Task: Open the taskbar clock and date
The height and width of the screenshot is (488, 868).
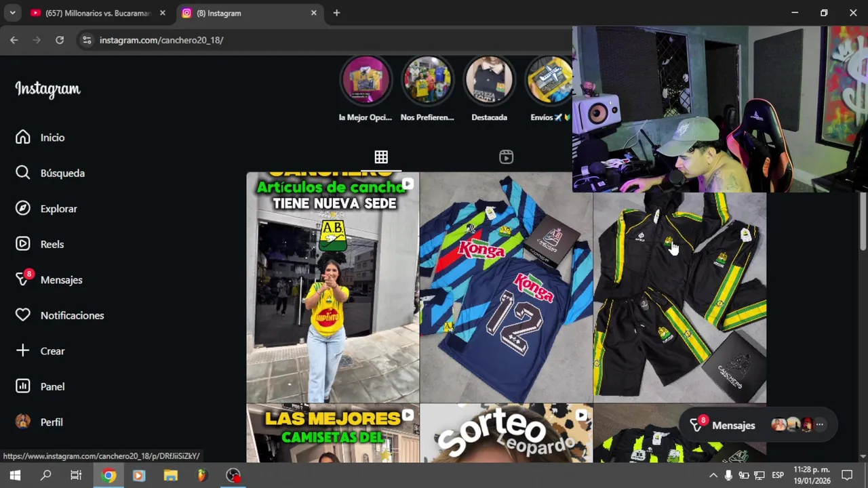Action: coord(812,475)
